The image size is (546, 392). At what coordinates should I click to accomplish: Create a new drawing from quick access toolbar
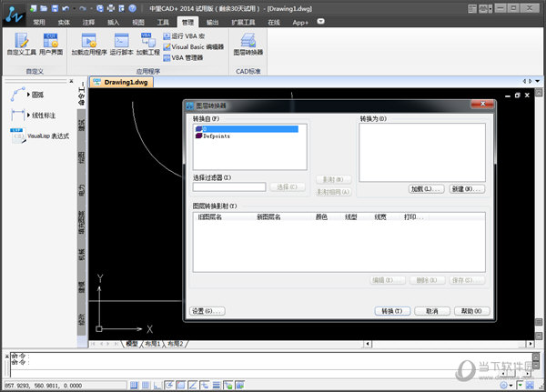[34, 8]
